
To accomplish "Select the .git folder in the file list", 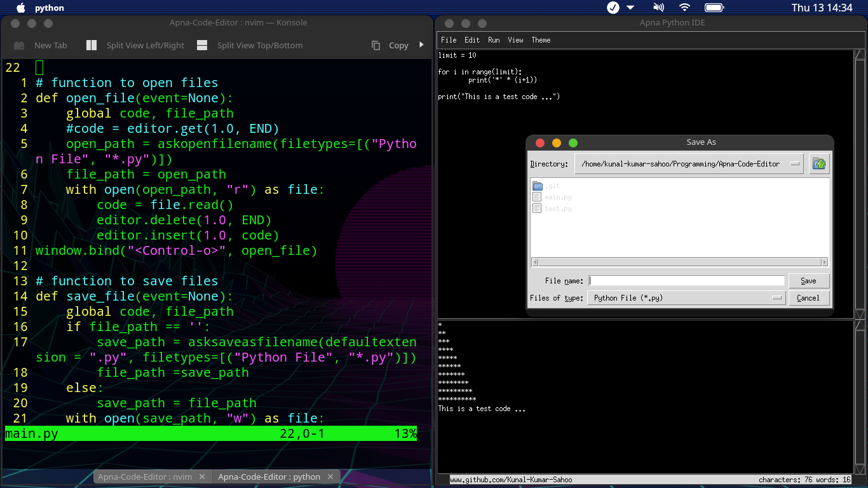I will (x=546, y=186).
